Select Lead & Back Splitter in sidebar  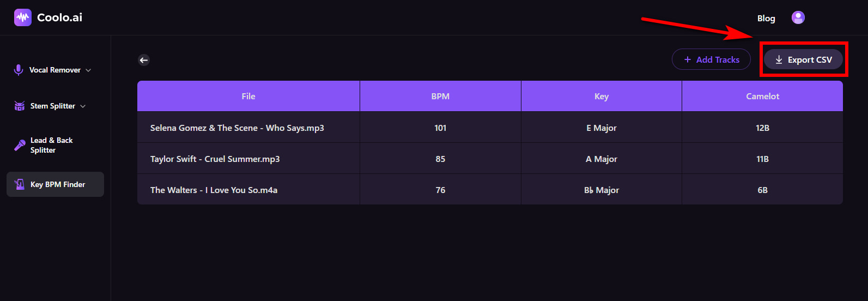pyautogui.click(x=51, y=145)
